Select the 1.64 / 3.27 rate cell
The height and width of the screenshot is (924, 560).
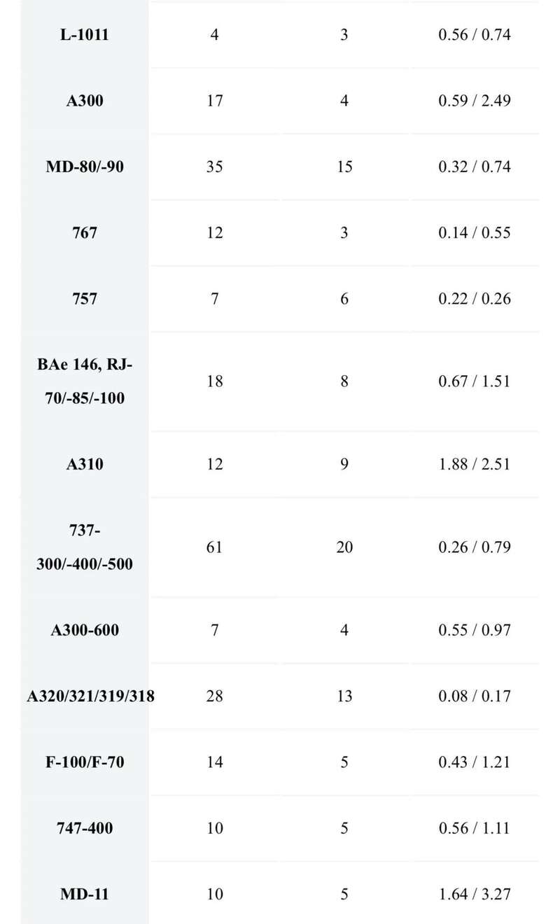(x=475, y=894)
